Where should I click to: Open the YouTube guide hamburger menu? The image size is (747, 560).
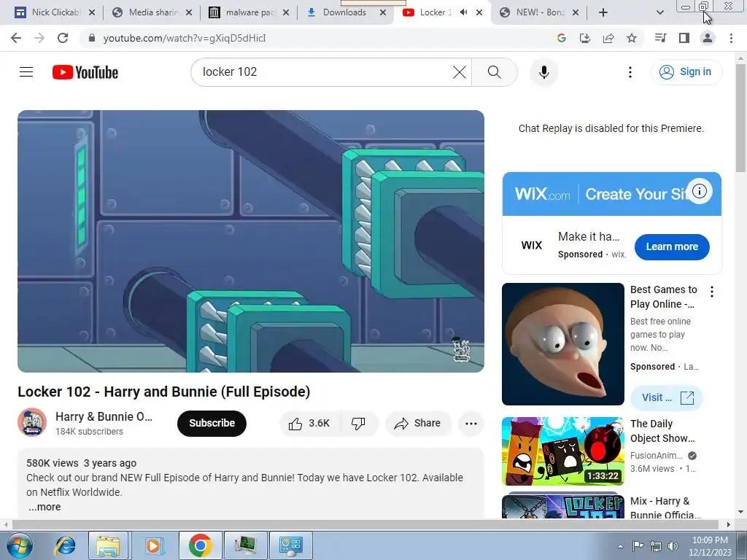(x=26, y=72)
